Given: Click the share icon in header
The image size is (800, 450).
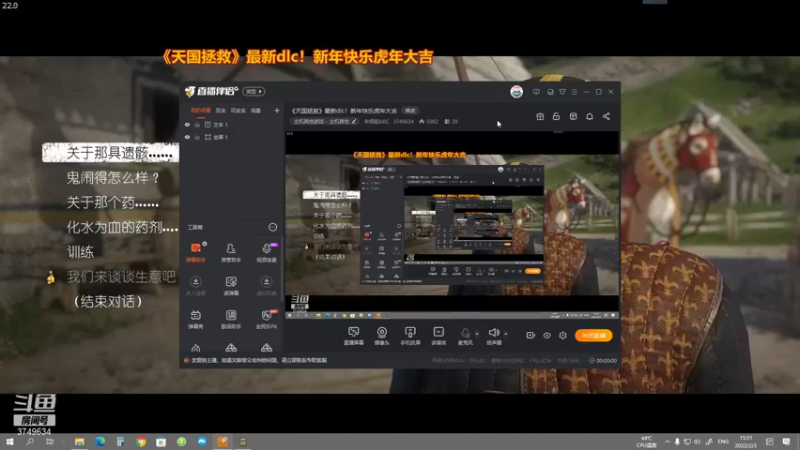Looking at the screenshot, I should click(x=606, y=116).
